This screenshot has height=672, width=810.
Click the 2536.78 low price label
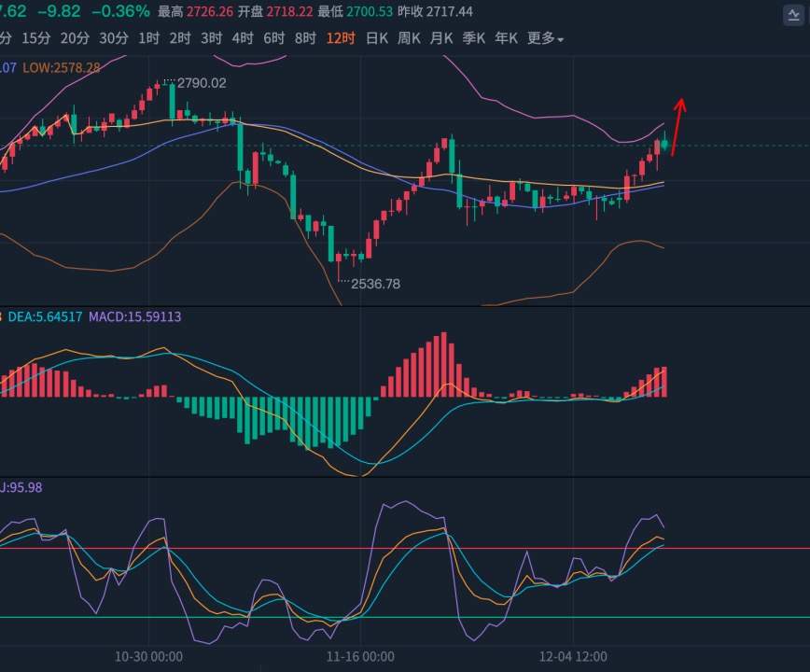pos(375,284)
